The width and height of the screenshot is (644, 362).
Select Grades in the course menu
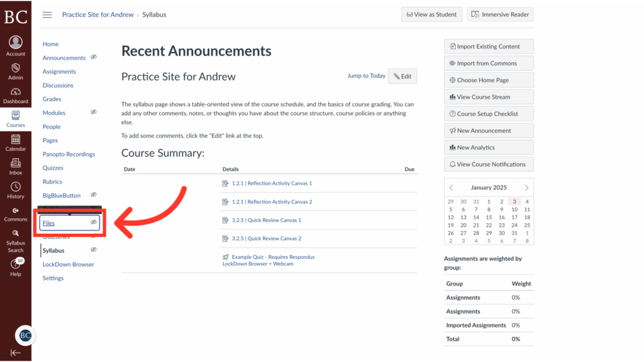(52, 99)
